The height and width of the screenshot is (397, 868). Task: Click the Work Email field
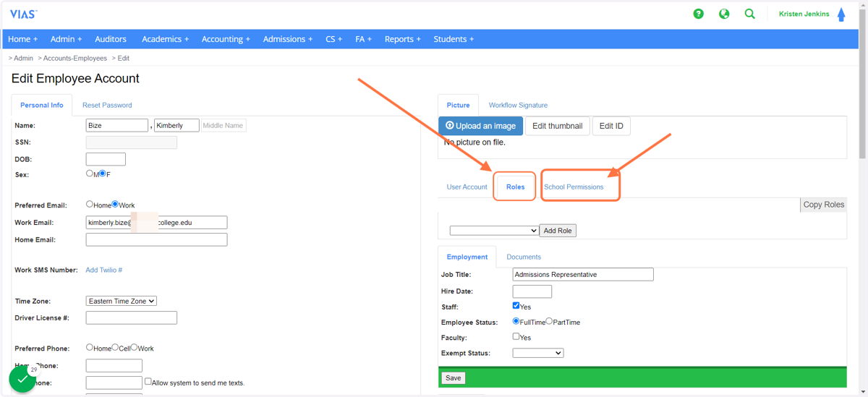[x=156, y=223]
